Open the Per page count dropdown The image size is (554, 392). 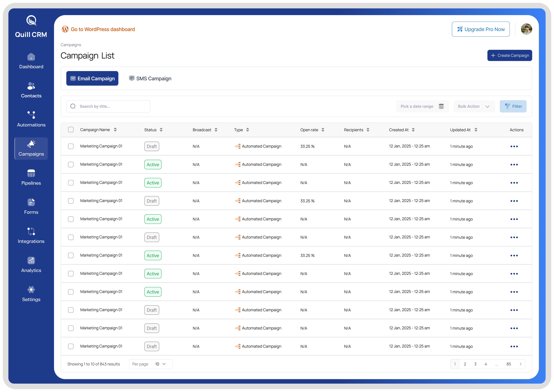(160, 364)
